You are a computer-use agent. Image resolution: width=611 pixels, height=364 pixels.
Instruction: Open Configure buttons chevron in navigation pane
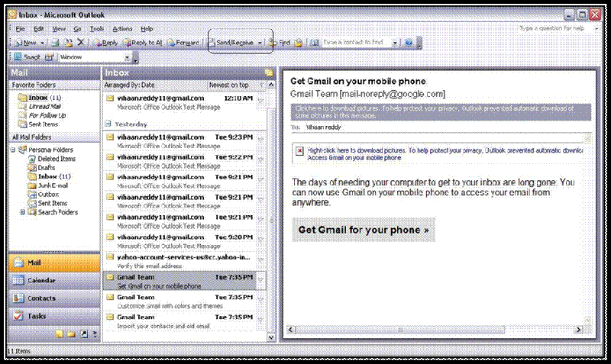(95, 333)
